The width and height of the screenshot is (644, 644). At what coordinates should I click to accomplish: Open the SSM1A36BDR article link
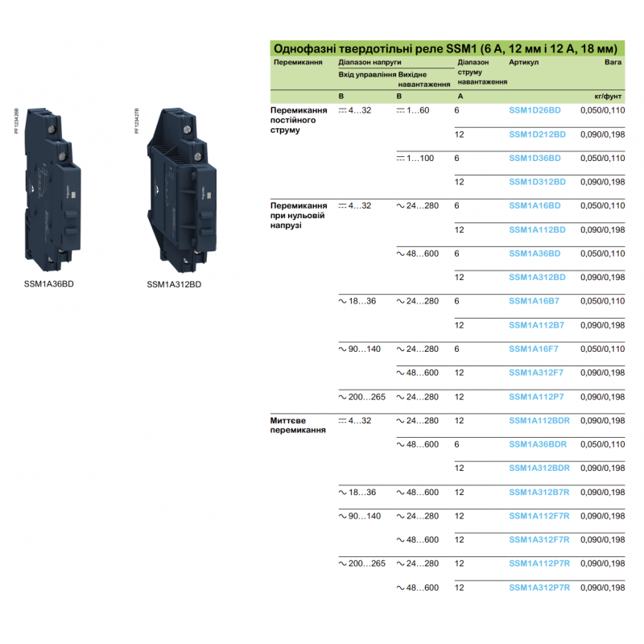click(536, 443)
